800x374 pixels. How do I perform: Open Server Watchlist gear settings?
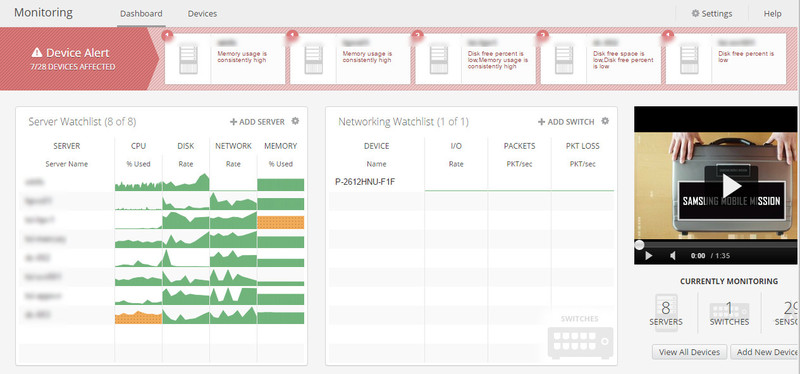[295, 121]
